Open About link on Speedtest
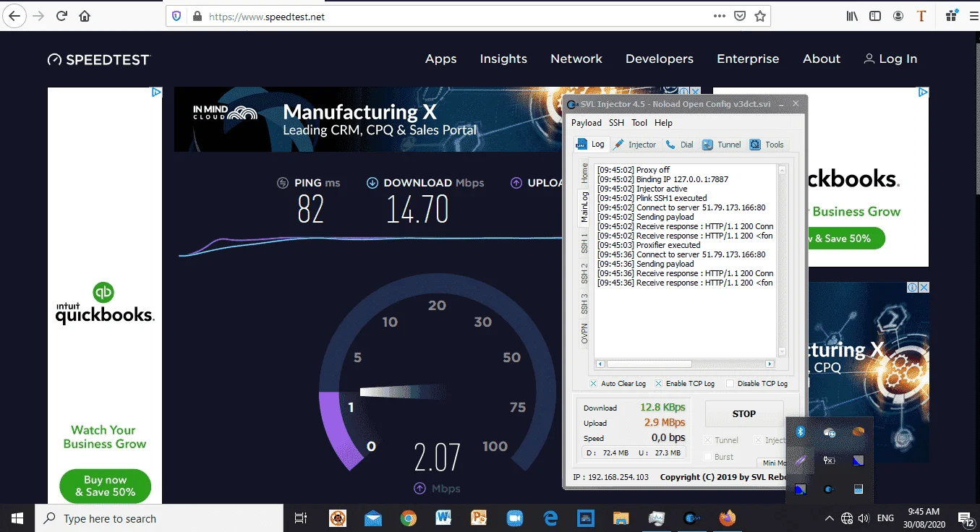Screen dimensions: 980x532 pos(822,59)
